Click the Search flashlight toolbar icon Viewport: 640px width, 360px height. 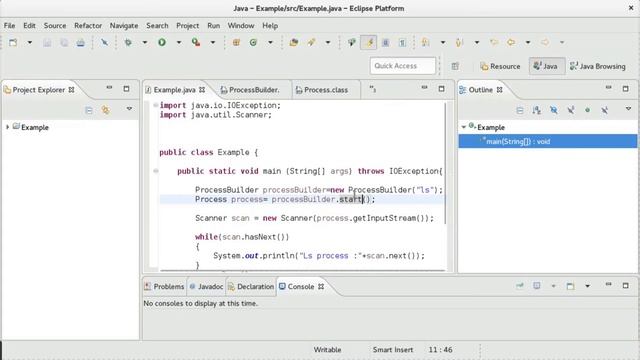tap(311, 42)
